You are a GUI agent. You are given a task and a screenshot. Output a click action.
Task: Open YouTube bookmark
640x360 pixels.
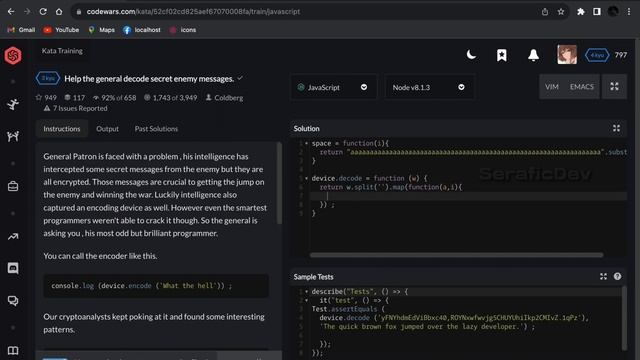point(61,30)
